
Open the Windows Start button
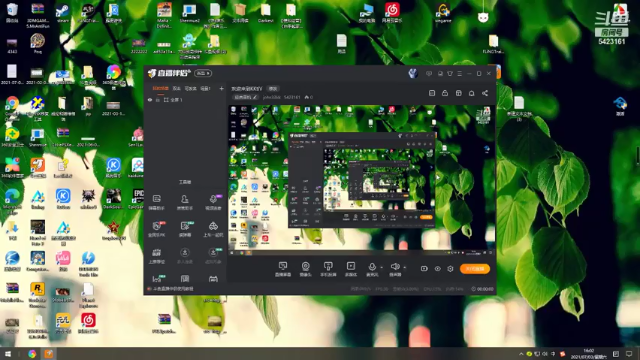tap(7, 354)
